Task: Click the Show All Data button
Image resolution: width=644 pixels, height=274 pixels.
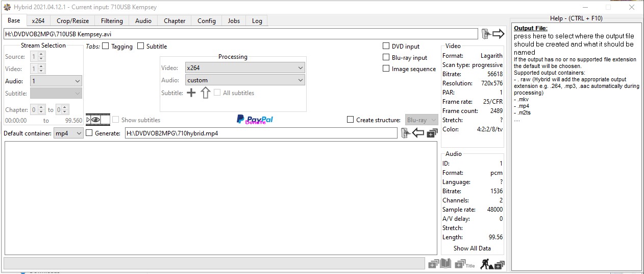Action: tap(472, 248)
